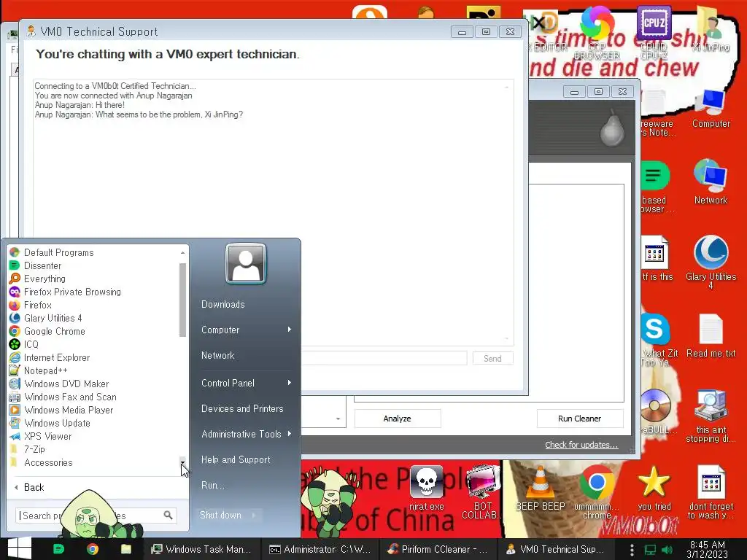747x560 pixels.
Task: Open the njrat.exe skull desktop icon
Action: [x=426, y=488]
